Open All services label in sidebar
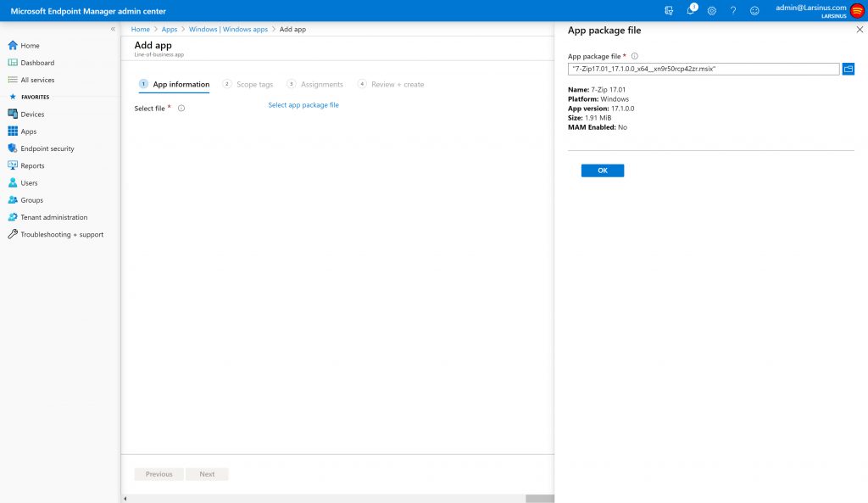 tap(37, 80)
